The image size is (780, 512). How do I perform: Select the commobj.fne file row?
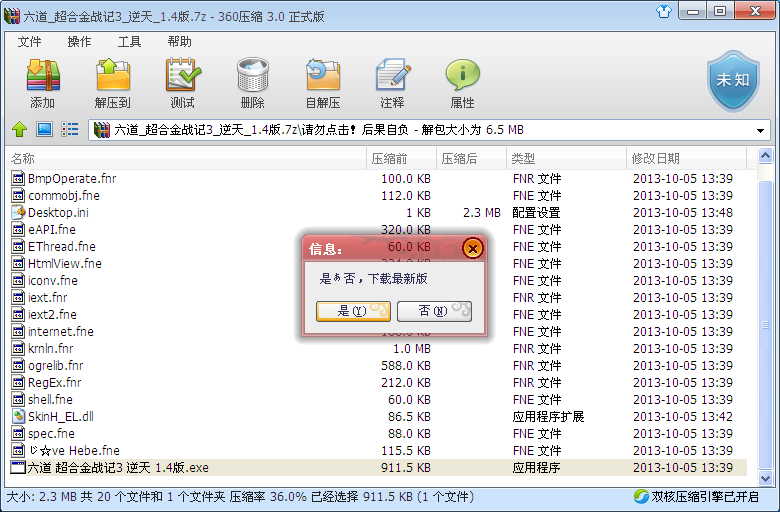click(378, 196)
